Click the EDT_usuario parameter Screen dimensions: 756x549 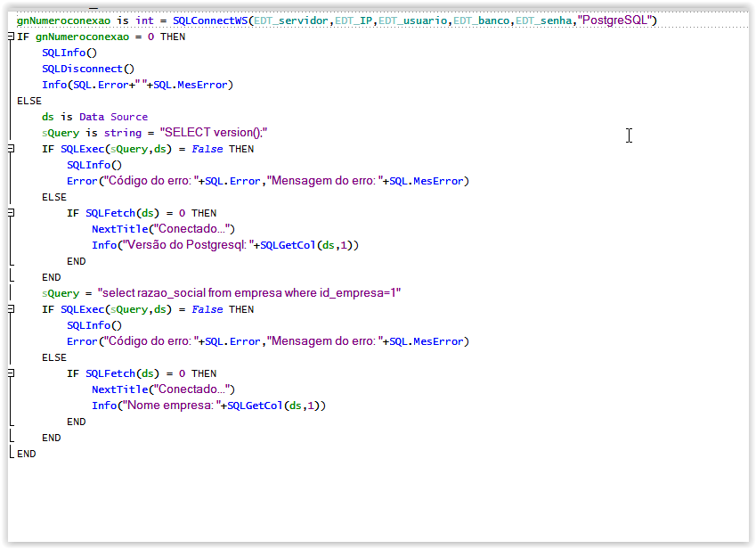[412, 20]
